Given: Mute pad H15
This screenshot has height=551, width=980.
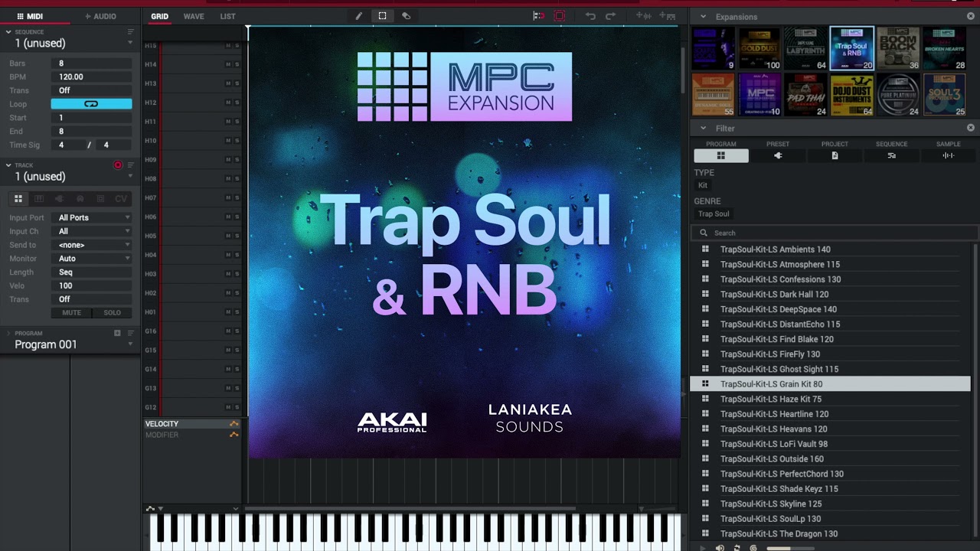Looking at the screenshot, I should (x=228, y=45).
